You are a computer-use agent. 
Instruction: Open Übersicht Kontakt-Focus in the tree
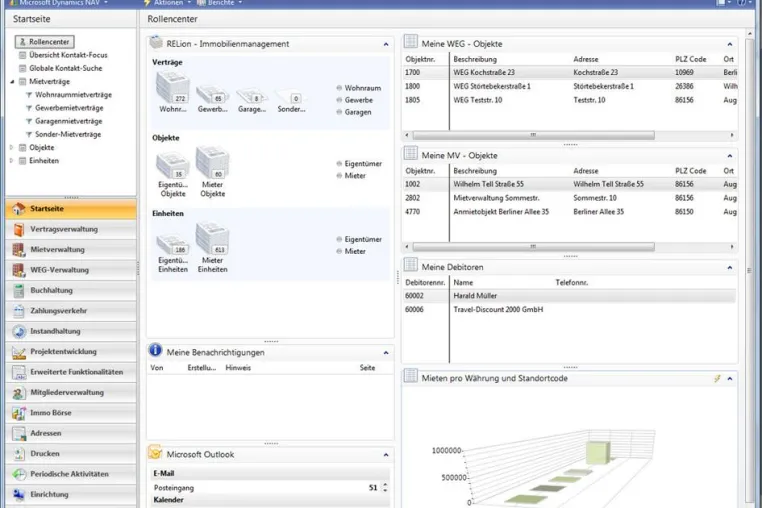(68, 55)
